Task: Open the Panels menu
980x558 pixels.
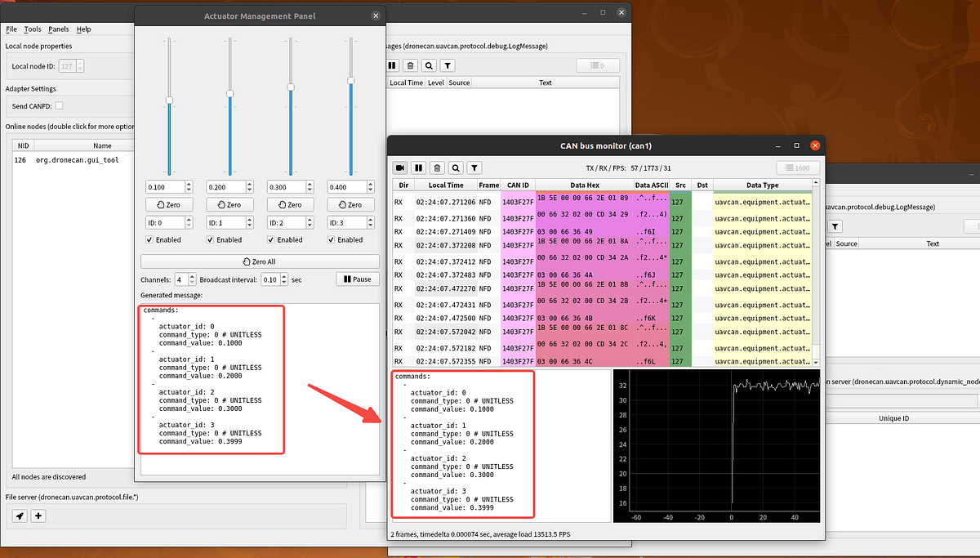Action: pyautogui.click(x=59, y=29)
